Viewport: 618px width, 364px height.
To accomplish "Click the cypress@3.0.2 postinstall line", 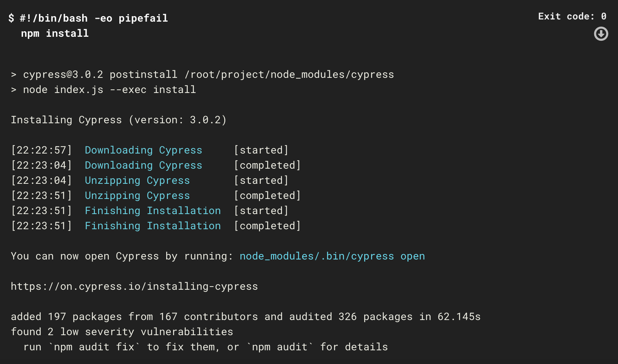I will 202,74.
